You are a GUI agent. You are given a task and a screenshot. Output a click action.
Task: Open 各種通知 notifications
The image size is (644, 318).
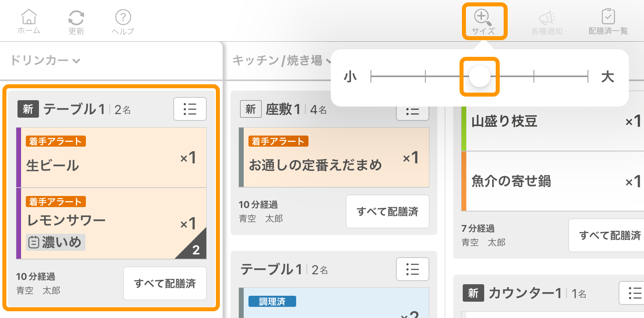pyautogui.click(x=547, y=23)
